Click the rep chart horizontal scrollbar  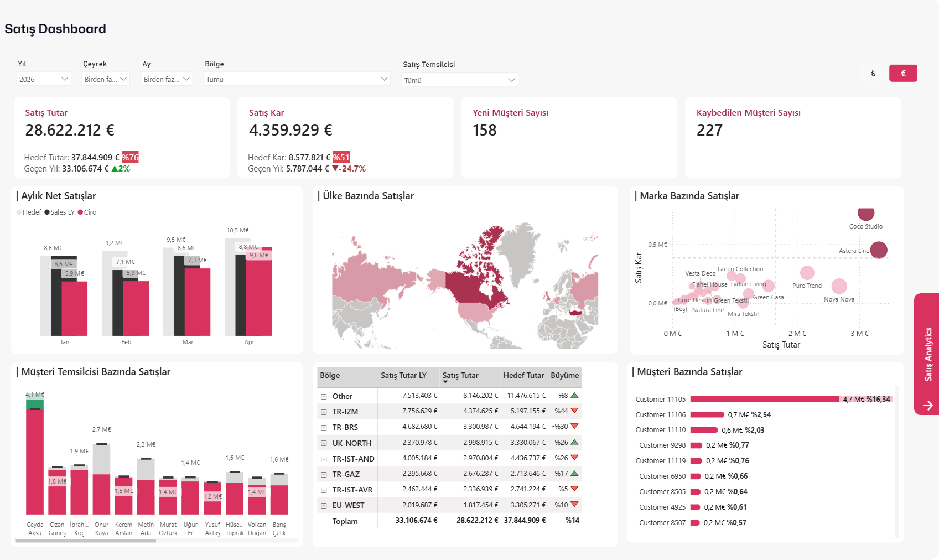[86, 541]
